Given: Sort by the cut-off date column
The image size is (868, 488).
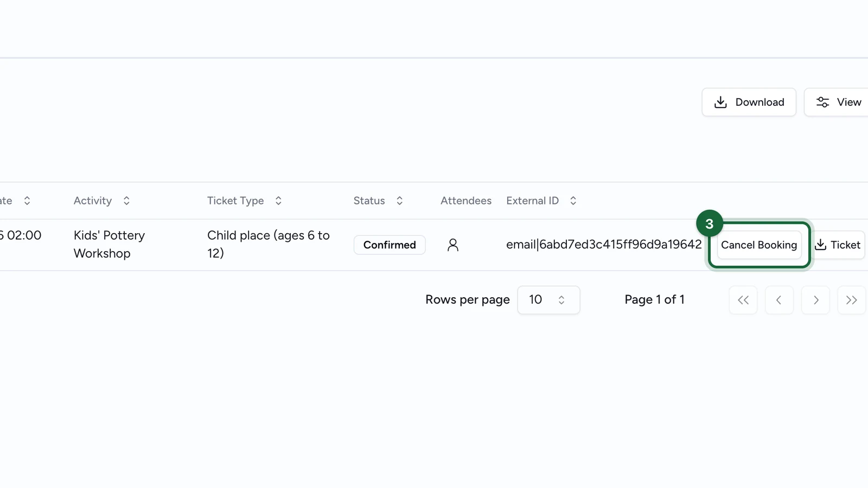Looking at the screenshot, I should pyautogui.click(x=15, y=201).
